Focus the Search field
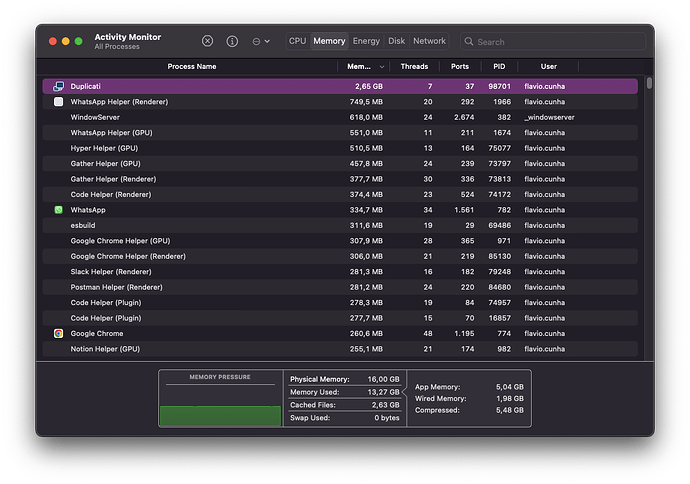 553,41
